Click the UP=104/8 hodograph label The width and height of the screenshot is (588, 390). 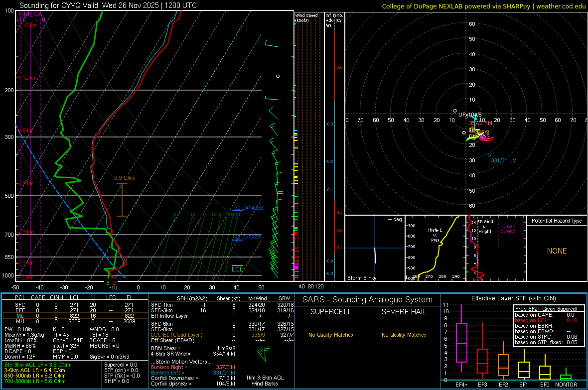(x=470, y=115)
